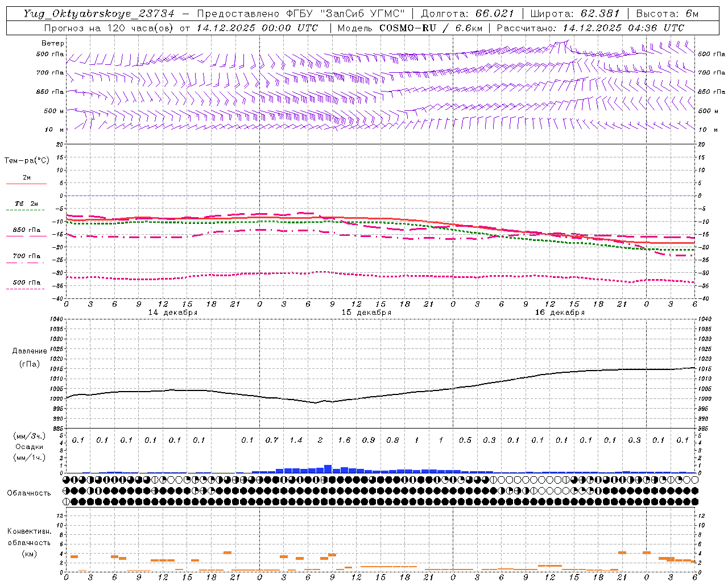
Task: Select the Тем-ра(°C) axis title
Action: pyautogui.click(x=27, y=161)
